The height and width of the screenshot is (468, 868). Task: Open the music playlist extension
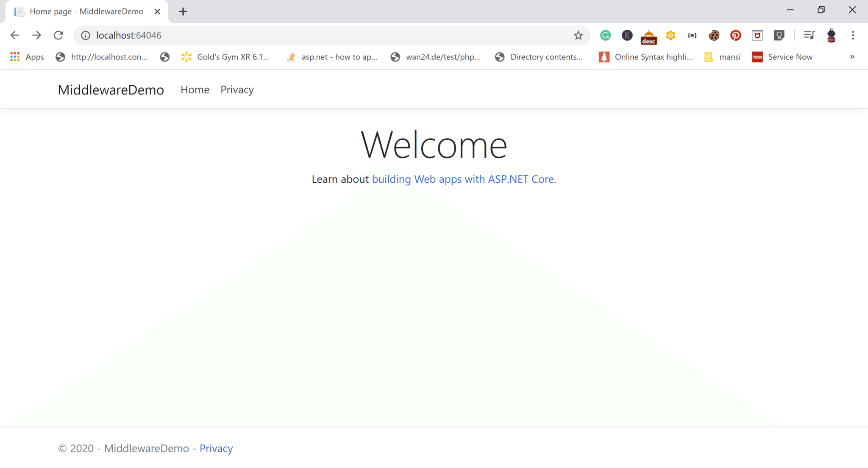pos(809,35)
